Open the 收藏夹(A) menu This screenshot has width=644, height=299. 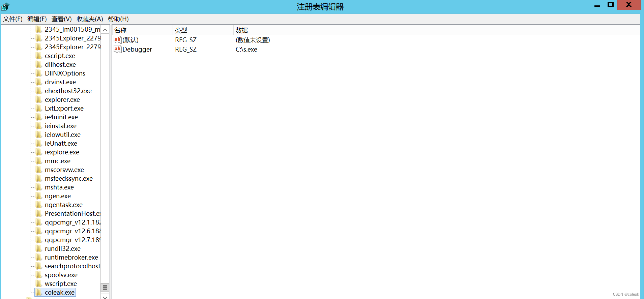[x=90, y=19]
